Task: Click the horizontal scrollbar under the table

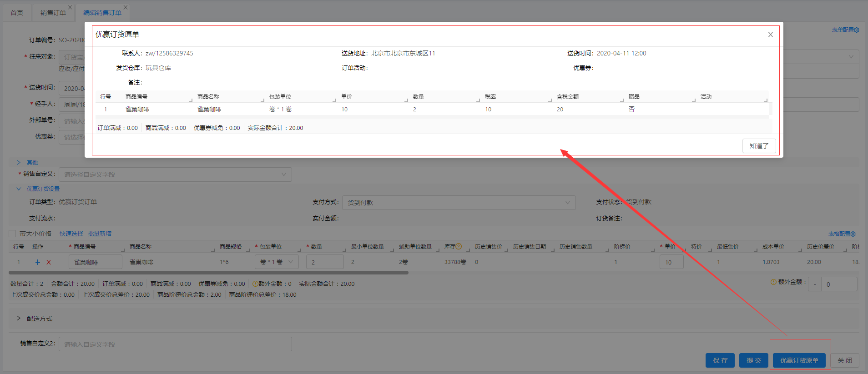Action: 208,273
